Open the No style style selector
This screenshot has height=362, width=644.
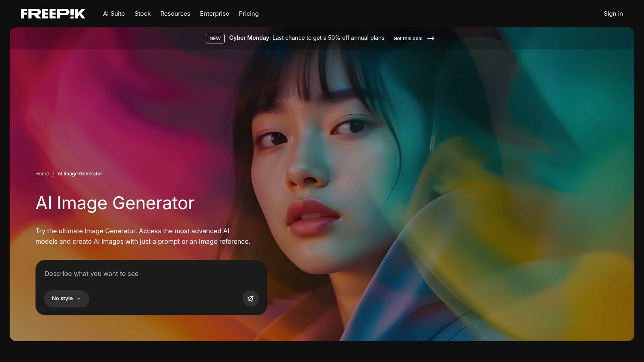click(66, 298)
